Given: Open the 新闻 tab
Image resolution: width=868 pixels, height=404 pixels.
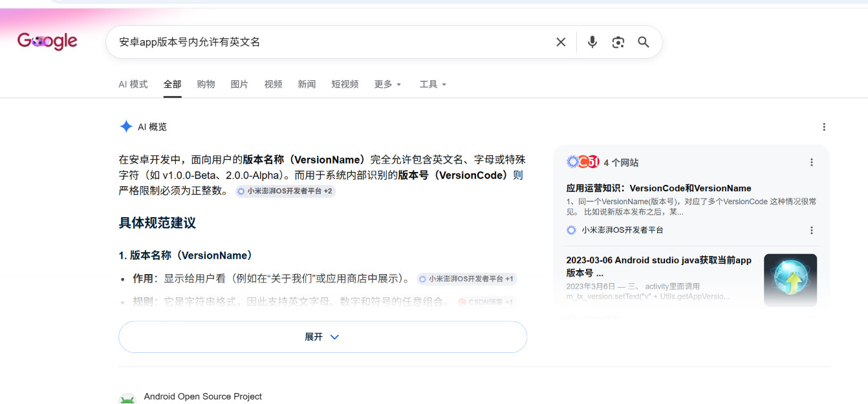Looking at the screenshot, I should coord(307,84).
